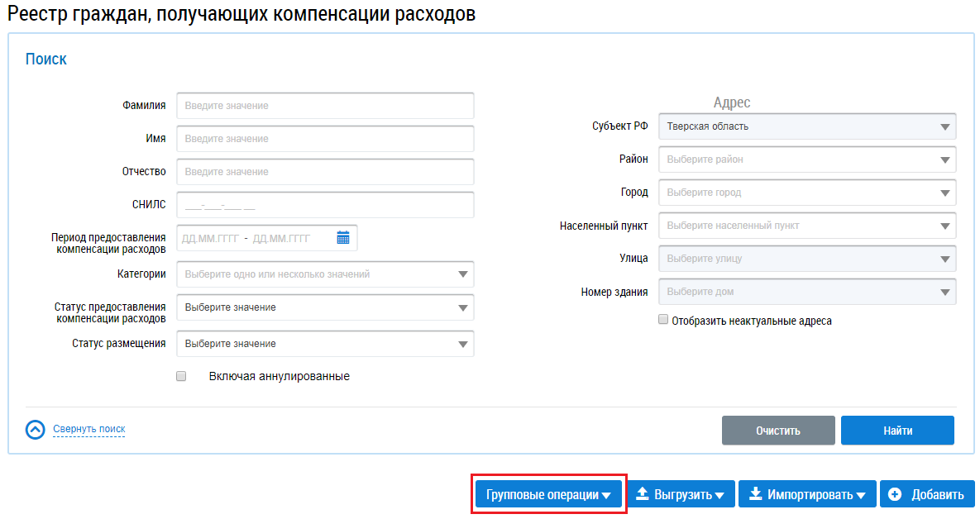
Task: Click the Очистить button
Action: 778,431
